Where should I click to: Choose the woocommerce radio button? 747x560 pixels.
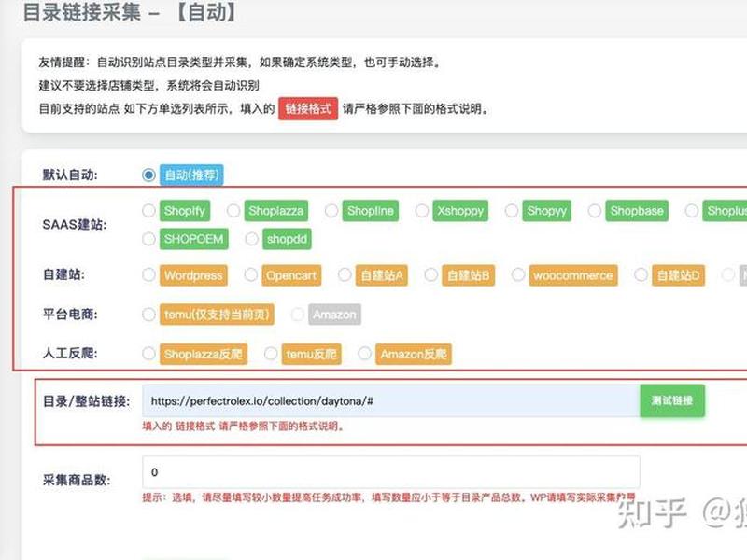(x=518, y=274)
